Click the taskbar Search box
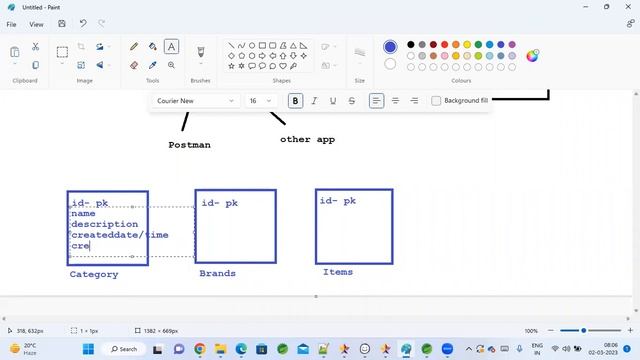Image resolution: width=640 pixels, height=360 pixels. [124, 349]
